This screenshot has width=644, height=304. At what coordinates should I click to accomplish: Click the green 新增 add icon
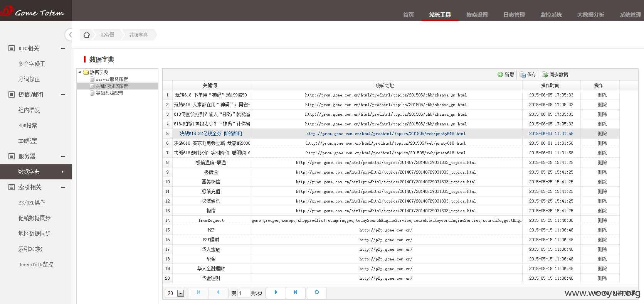(x=500, y=74)
